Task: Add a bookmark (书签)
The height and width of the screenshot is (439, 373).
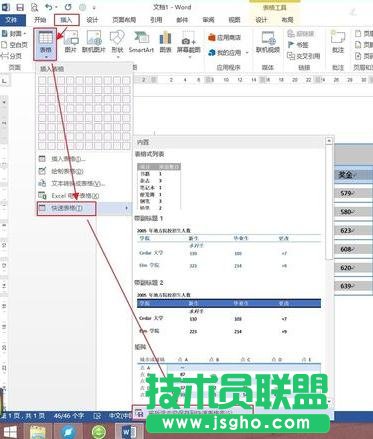Action: [x=298, y=45]
